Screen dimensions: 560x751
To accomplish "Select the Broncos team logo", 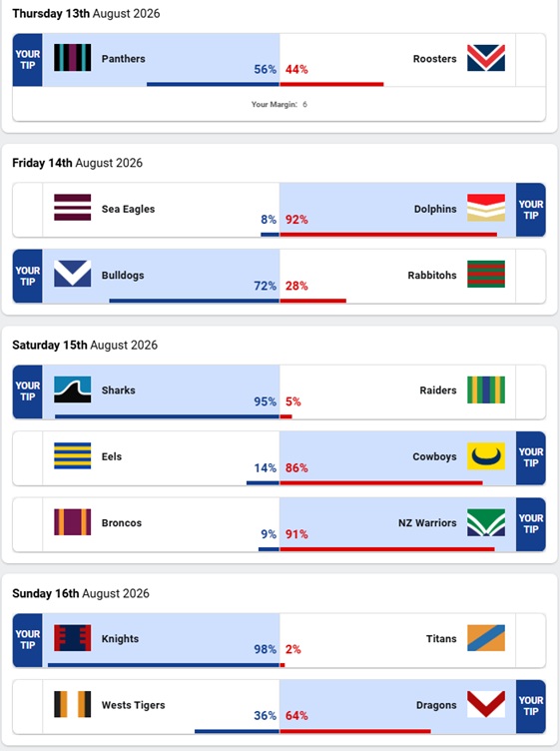I will tap(72, 522).
